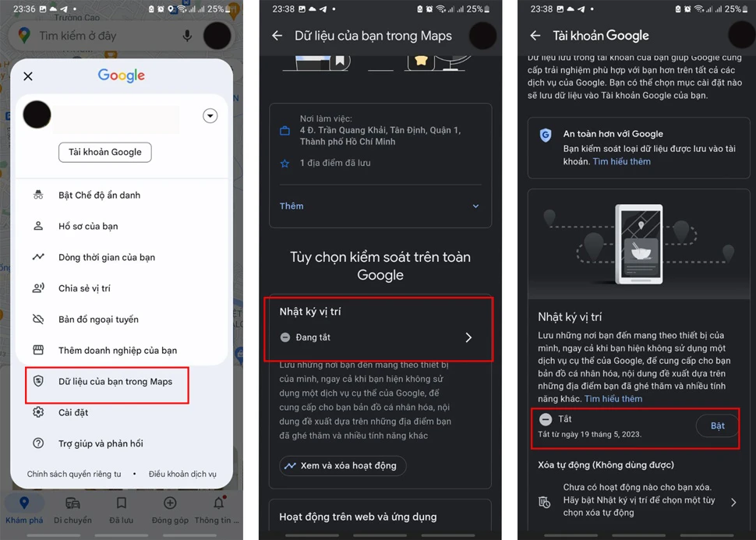Enable location history with the Bật button
756x540 pixels.
tap(716, 425)
